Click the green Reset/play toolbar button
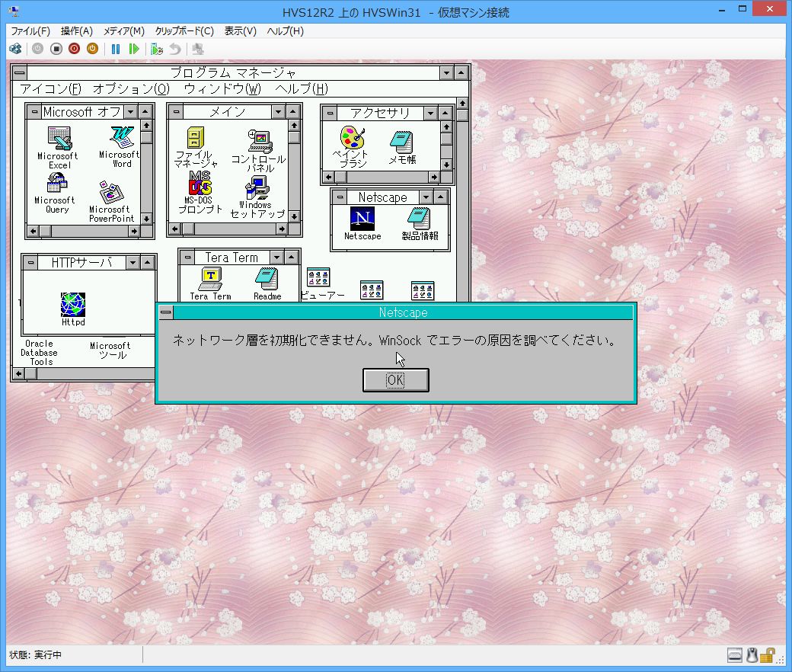This screenshot has height=672, width=792. pyautogui.click(x=134, y=49)
